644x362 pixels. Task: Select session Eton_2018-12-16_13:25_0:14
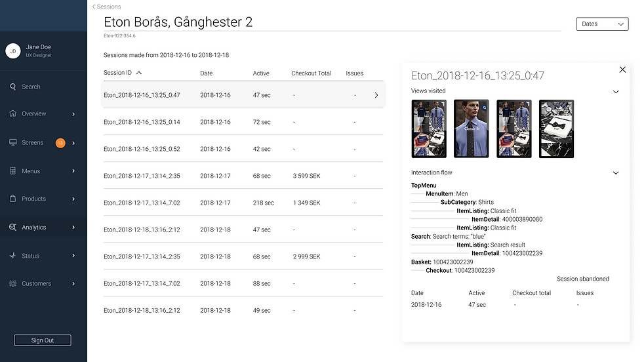point(243,122)
